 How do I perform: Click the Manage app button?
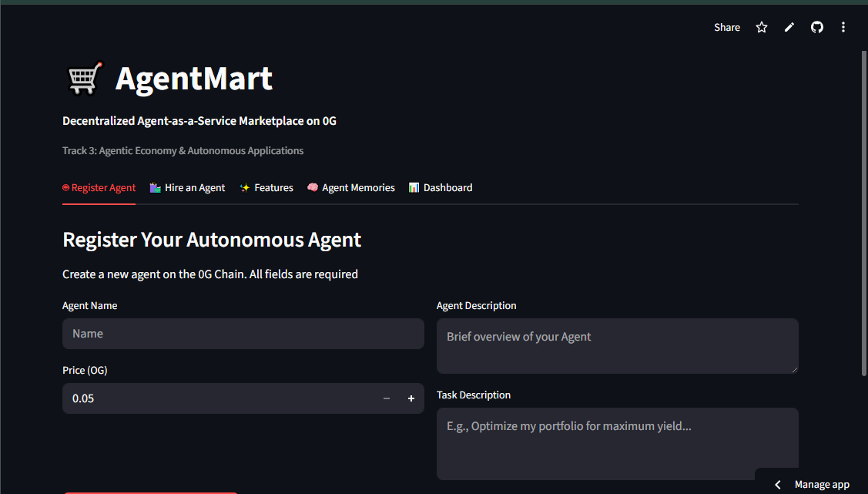point(821,485)
